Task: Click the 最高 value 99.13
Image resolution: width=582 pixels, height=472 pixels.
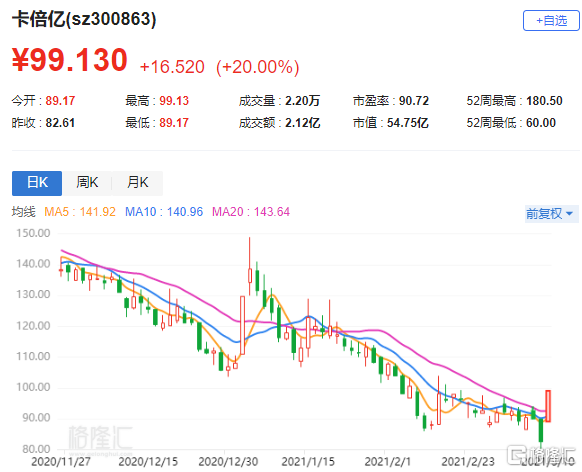Action: tap(174, 101)
